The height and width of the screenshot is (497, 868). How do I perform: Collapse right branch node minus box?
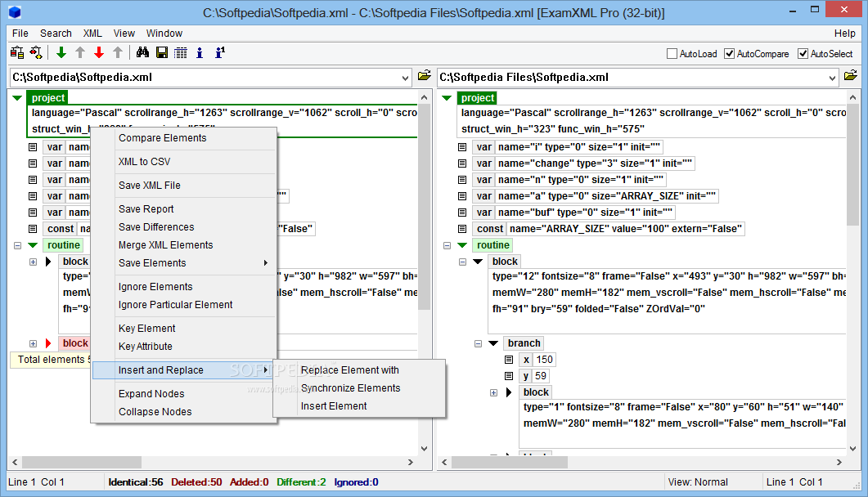479,344
